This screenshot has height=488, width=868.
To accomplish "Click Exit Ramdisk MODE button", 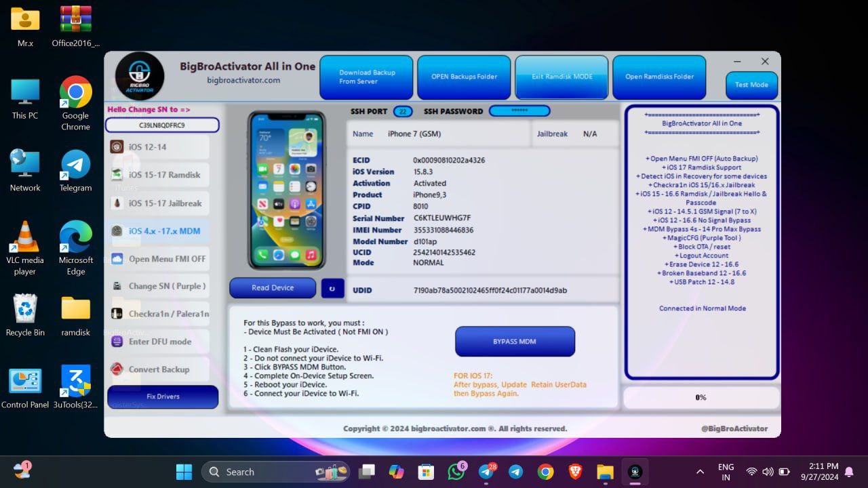I will pos(561,77).
